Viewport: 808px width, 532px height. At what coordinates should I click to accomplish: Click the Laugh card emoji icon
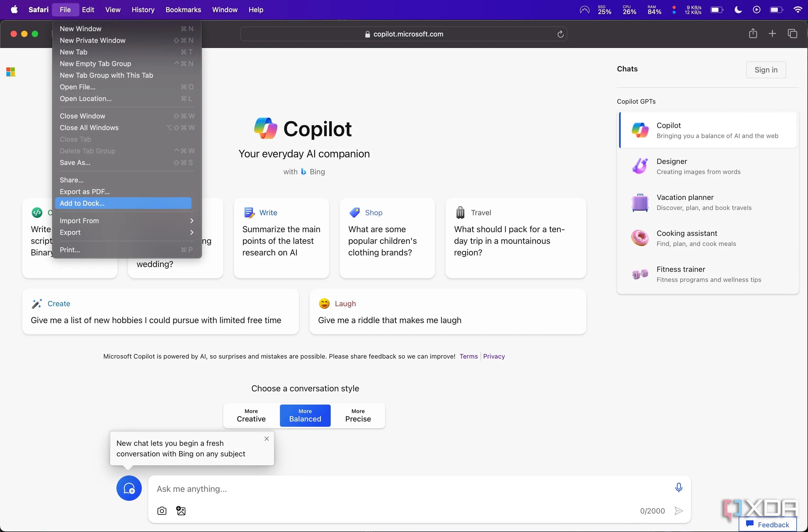[324, 304]
